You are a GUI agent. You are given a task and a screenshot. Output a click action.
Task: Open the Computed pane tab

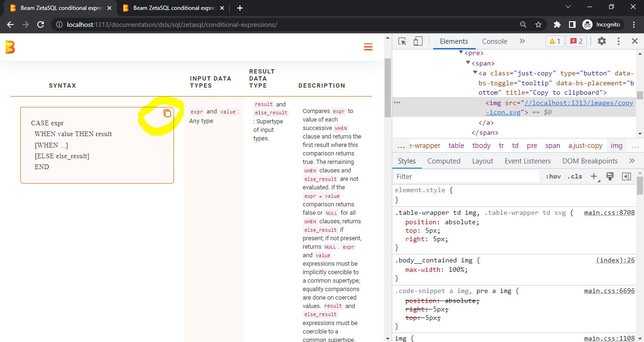pyautogui.click(x=444, y=161)
